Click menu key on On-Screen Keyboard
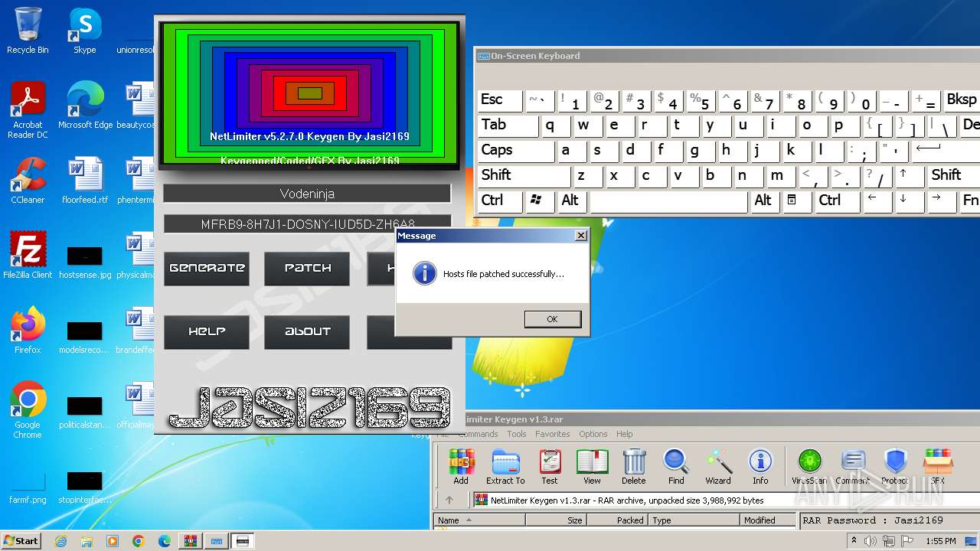The width and height of the screenshot is (980, 551). [795, 201]
